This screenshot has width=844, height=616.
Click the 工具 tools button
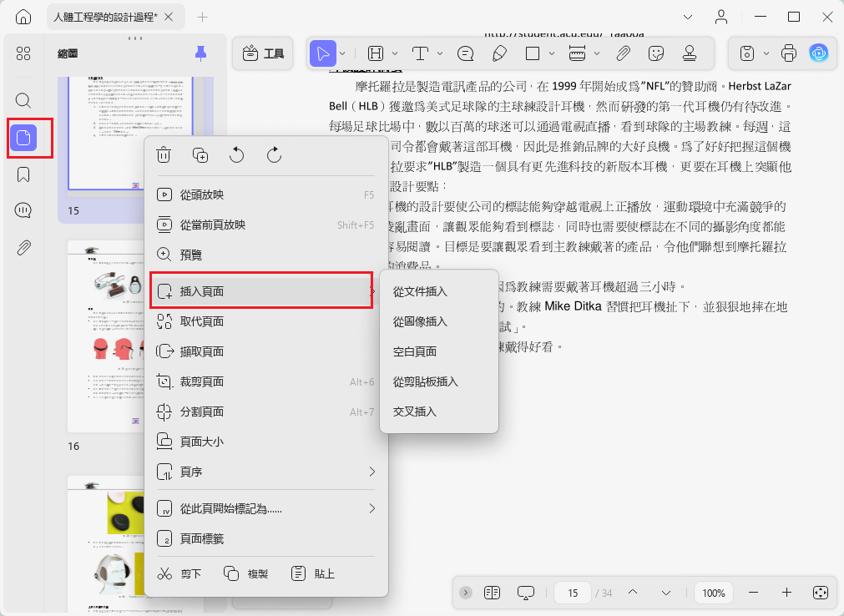click(x=263, y=53)
